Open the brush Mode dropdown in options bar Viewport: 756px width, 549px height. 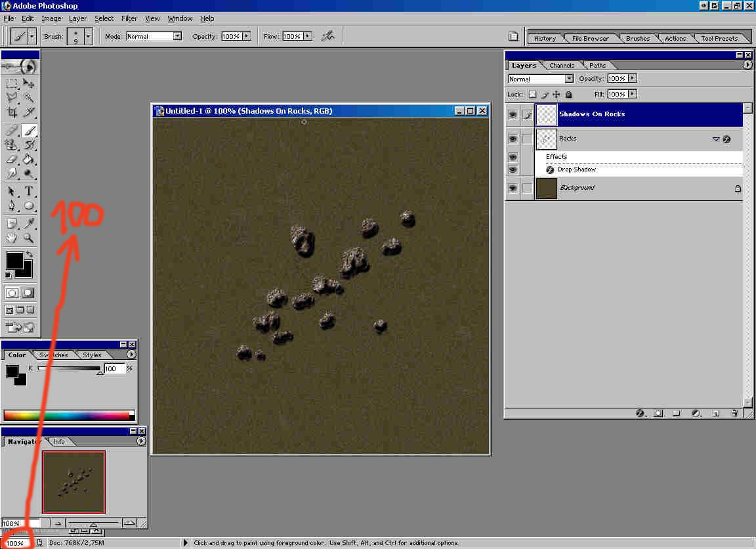click(177, 36)
